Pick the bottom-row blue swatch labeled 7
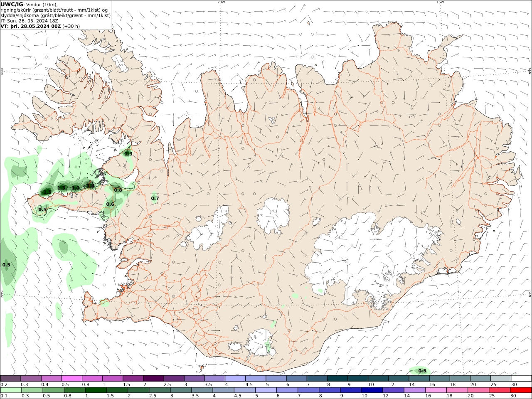Screen dimensions: 532x399 308,390
